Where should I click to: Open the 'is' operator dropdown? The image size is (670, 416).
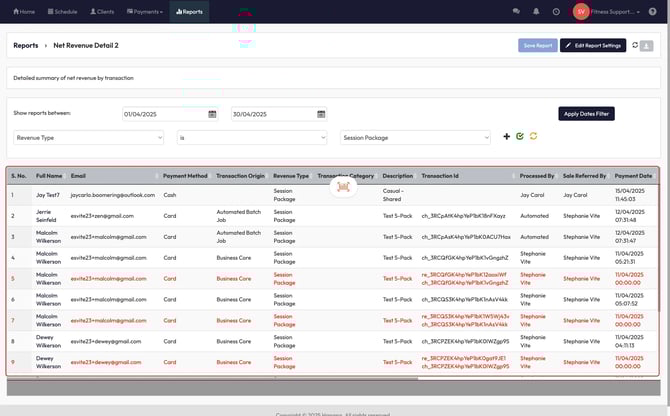click(x=251, y=137)
